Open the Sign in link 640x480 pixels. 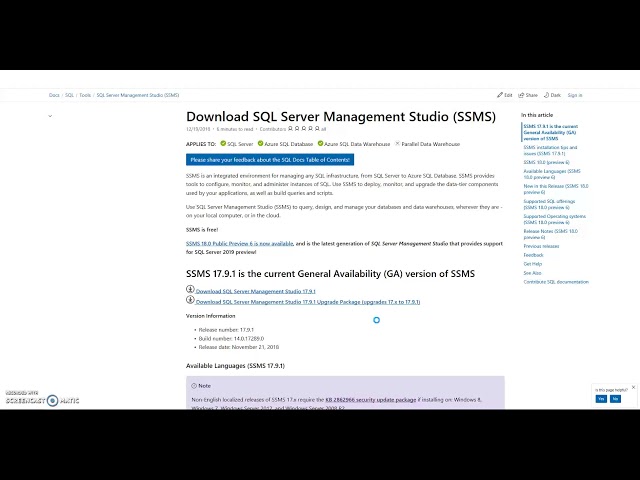pos(575,95)
